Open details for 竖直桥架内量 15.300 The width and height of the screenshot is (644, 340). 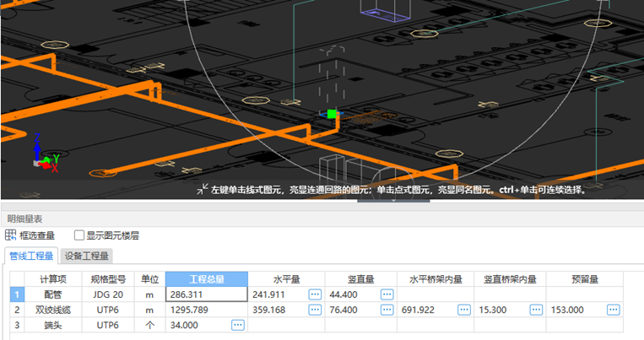pyautogui.click(x=536, y=310)
